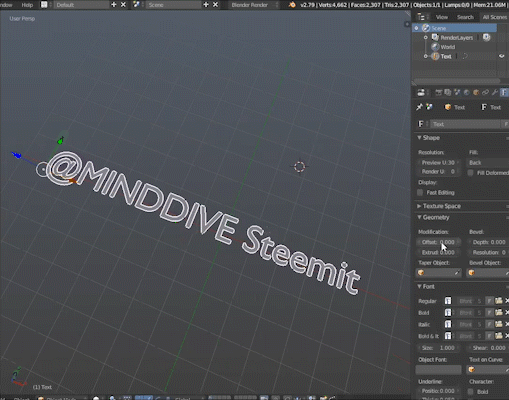Open the All Scenes display mode dropdown
Image resolution: width=509 pixels, height=400 pixels.
tap(494, 17)
